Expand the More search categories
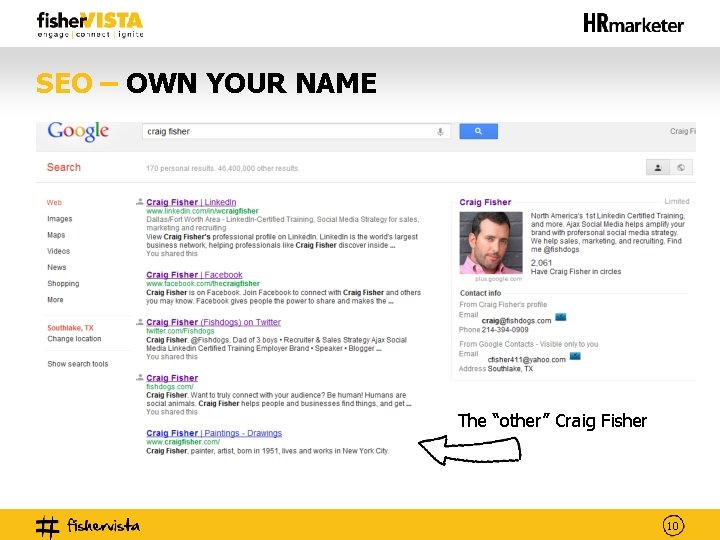Viewport: 720px width, 540px height. 55,300
